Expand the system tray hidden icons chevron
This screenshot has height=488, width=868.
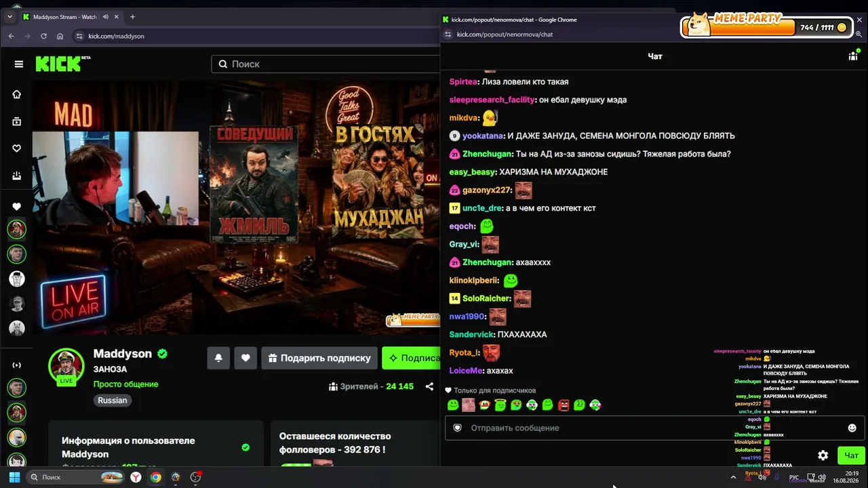tap(733, 477)
